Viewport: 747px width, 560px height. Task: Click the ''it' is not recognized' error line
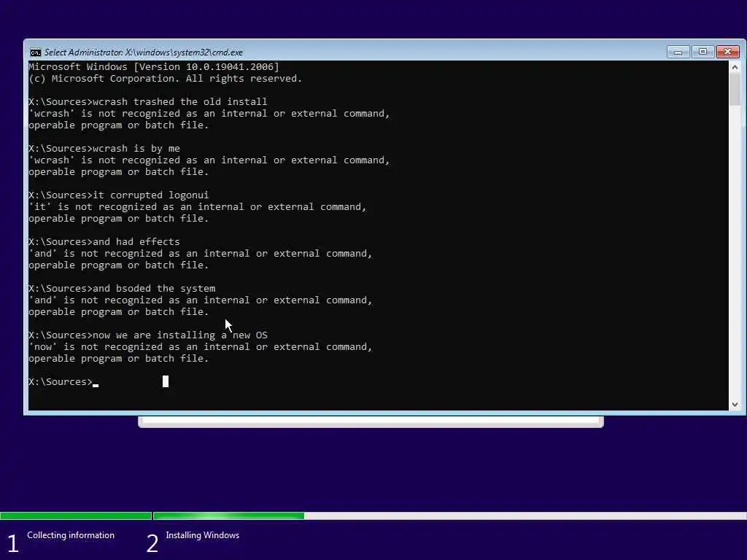(198, 207)
